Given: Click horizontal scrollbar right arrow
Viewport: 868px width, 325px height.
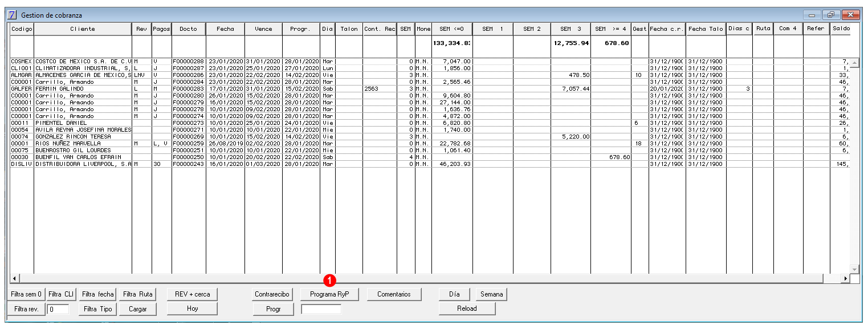Looking at the screenshot, I should 846,278.
